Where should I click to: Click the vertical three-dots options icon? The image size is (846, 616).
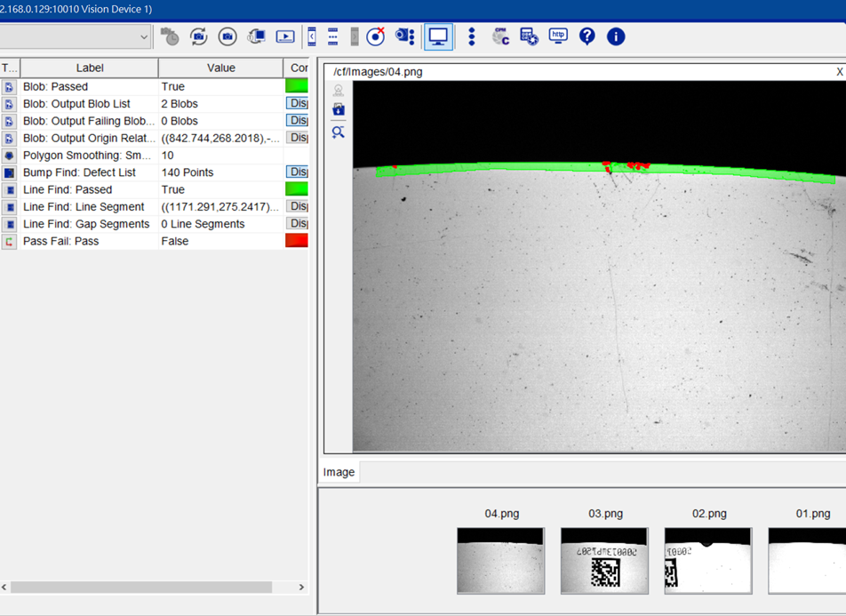[x=472, y=36]
